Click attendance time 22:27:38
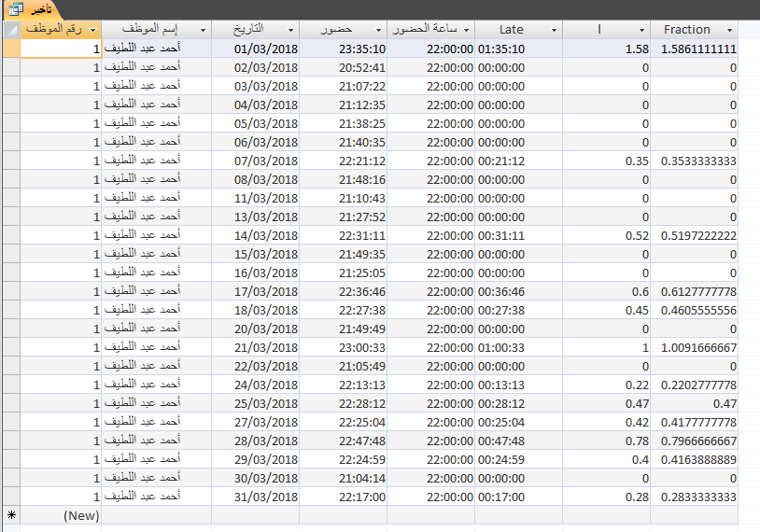This screenshot has height=532, width=760. click(344, 310)
